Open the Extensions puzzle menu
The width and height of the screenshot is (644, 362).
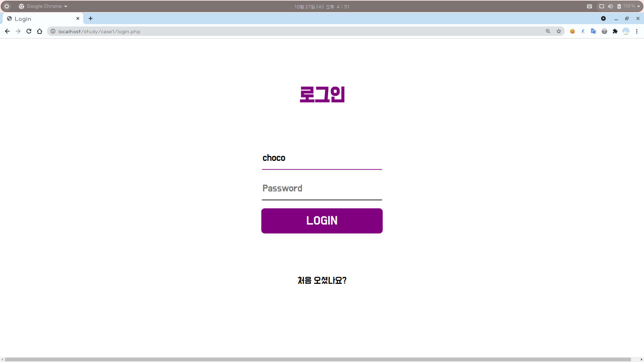615,31
